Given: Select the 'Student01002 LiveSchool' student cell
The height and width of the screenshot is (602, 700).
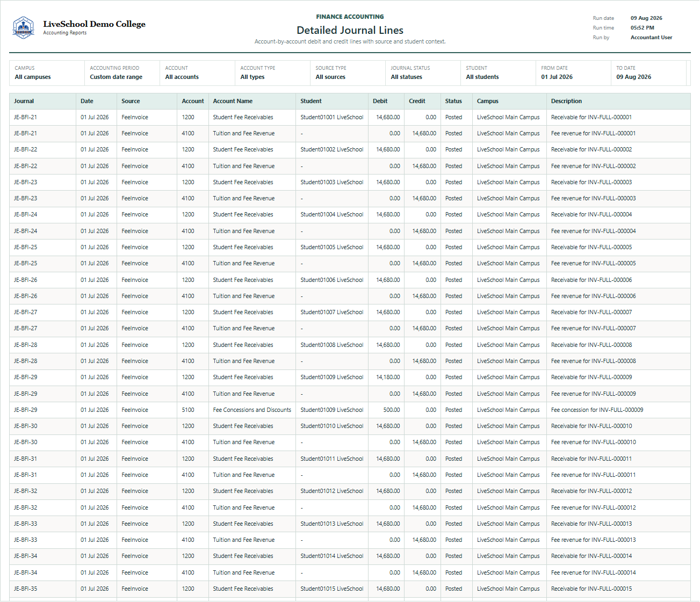Looking at the screenshot, I should (x=332, y=149).
